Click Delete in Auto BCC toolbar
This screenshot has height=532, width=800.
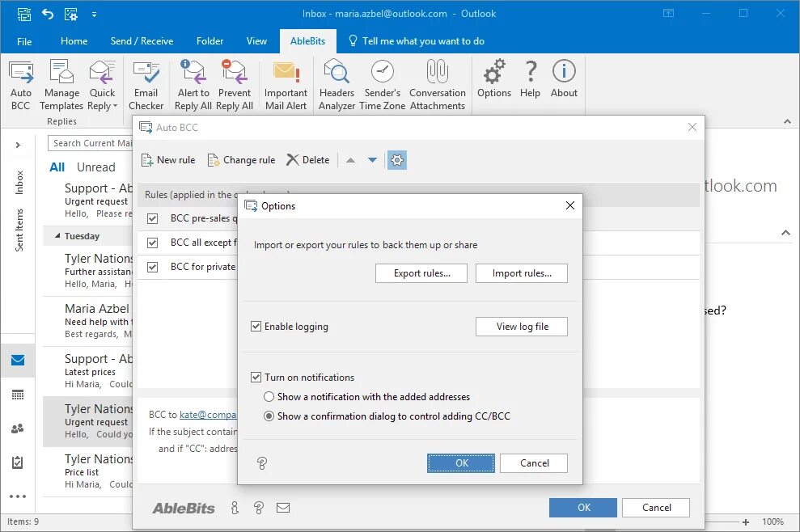[307, 160]
